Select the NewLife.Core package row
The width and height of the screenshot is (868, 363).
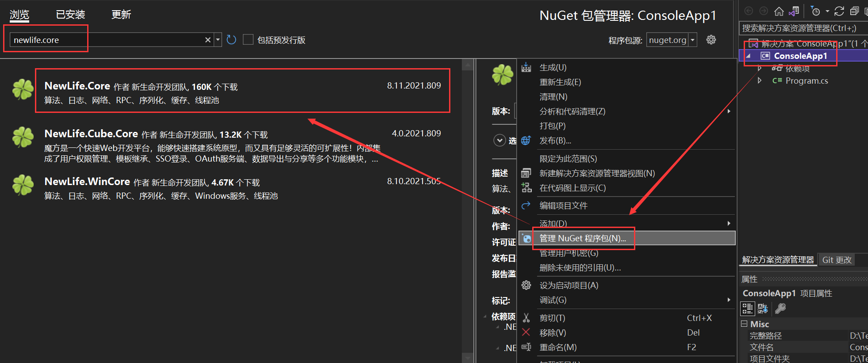point(230,90)
